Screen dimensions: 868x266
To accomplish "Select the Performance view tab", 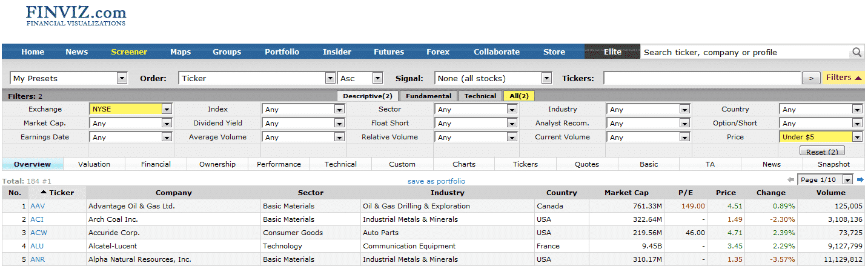I will (x=279, y=164).
